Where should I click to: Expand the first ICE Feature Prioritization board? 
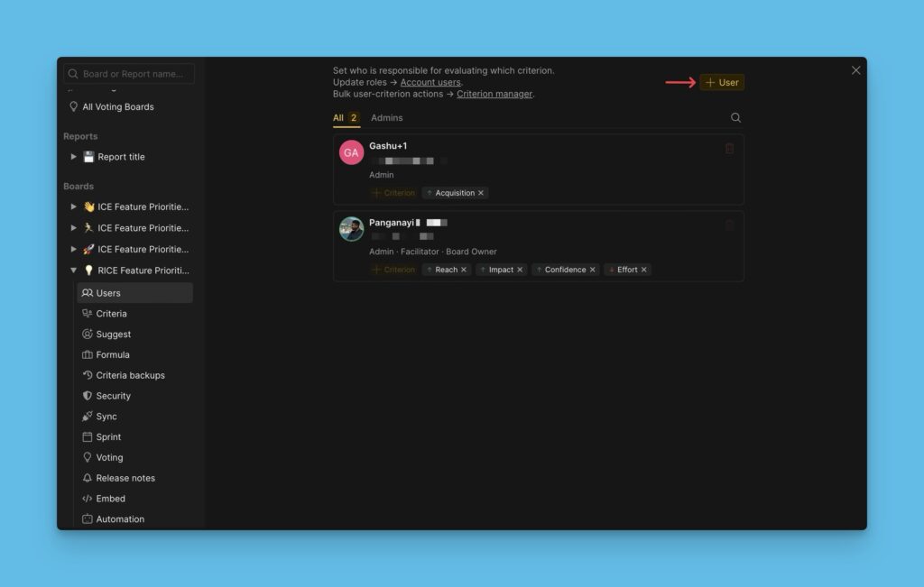[x=74, y=206]
